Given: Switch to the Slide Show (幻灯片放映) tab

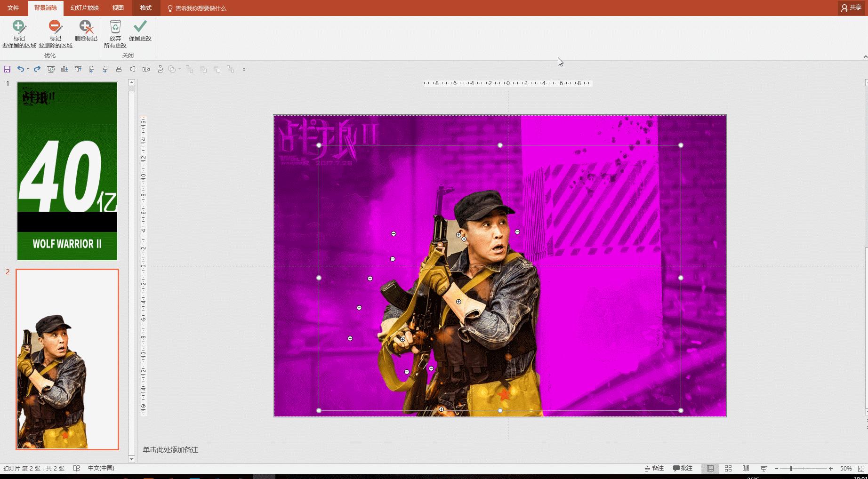Looking at the screenshot, I should coord(85,8).
